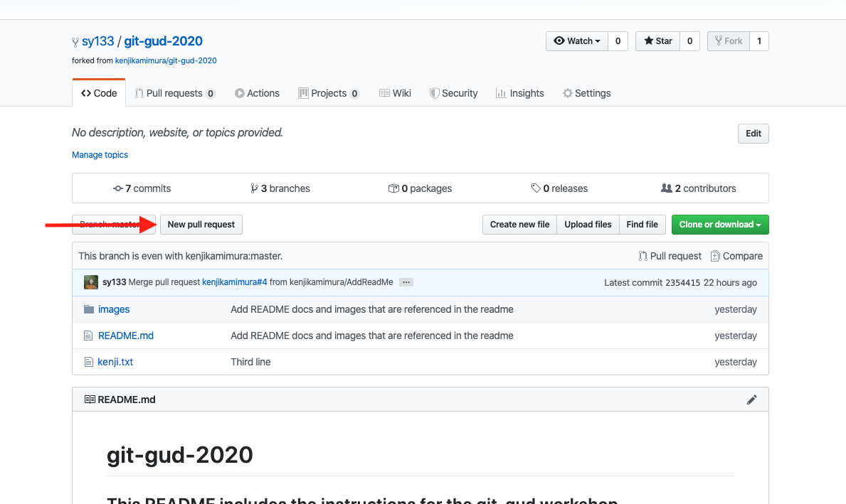846x504 pixels.
Task: Click the Find file button
Action: [642, 224]
